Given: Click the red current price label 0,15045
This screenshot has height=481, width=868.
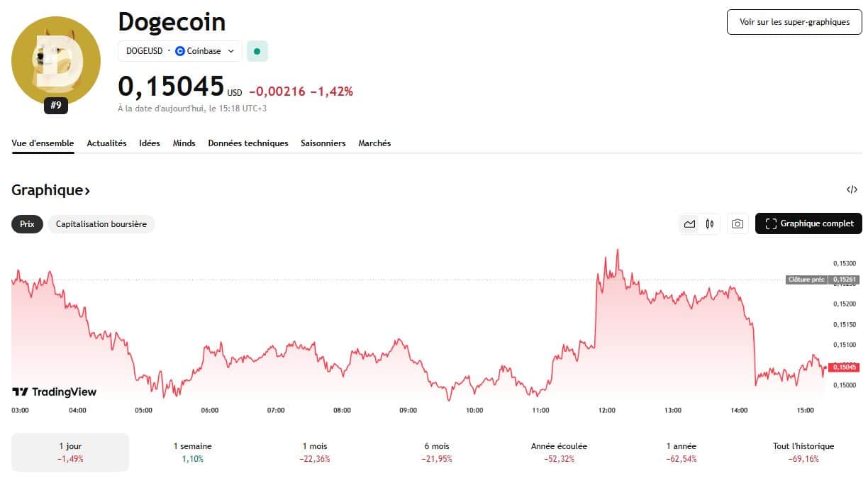Looking at the screenshot, I should coord(843,367).
